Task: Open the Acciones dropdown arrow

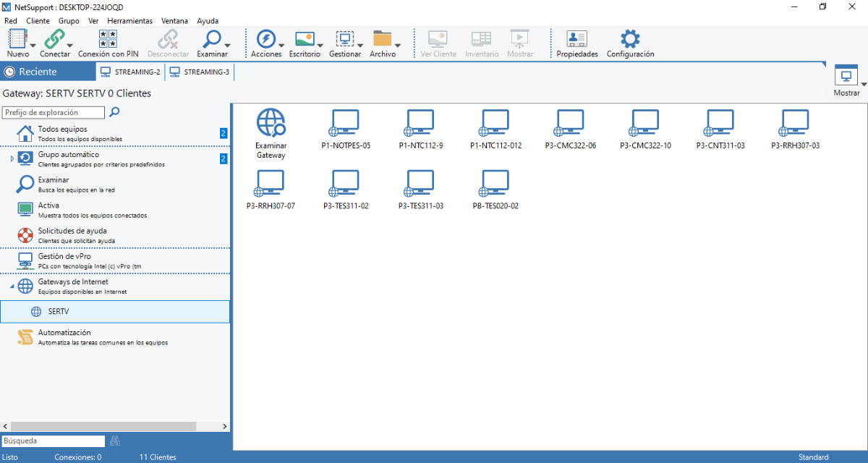Action: pyautogui.click(x=281, y=44)
